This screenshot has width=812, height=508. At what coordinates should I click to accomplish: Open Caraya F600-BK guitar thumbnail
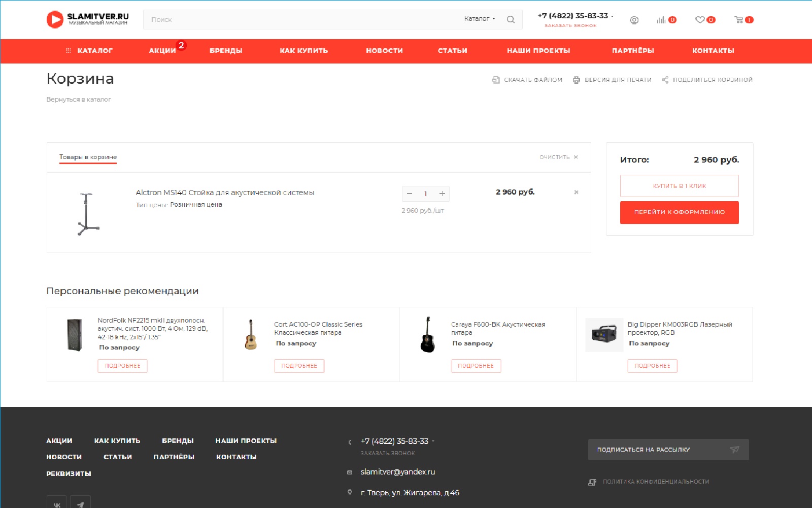point(427,335)
